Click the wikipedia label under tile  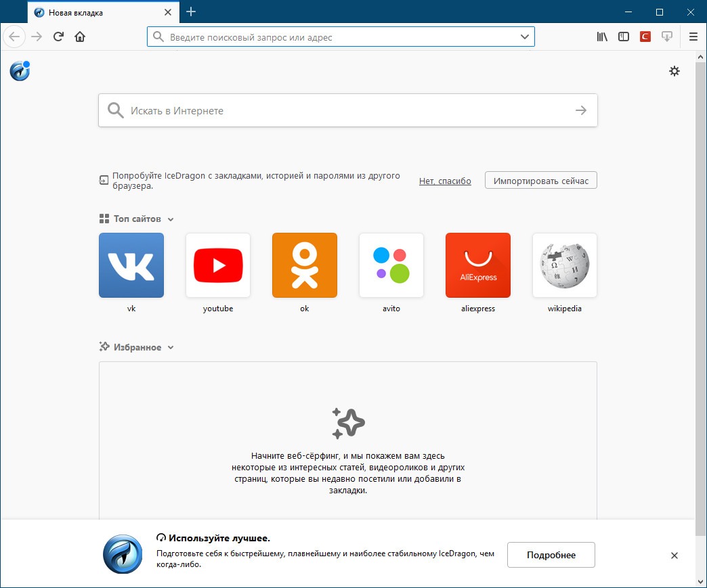(x=565, y=309)
